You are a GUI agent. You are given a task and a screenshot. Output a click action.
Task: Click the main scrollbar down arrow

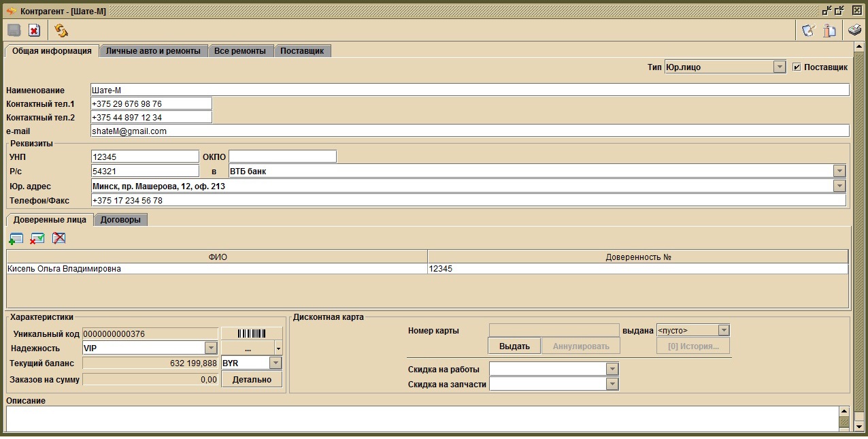pyautogui.click(x=858, y=426)
